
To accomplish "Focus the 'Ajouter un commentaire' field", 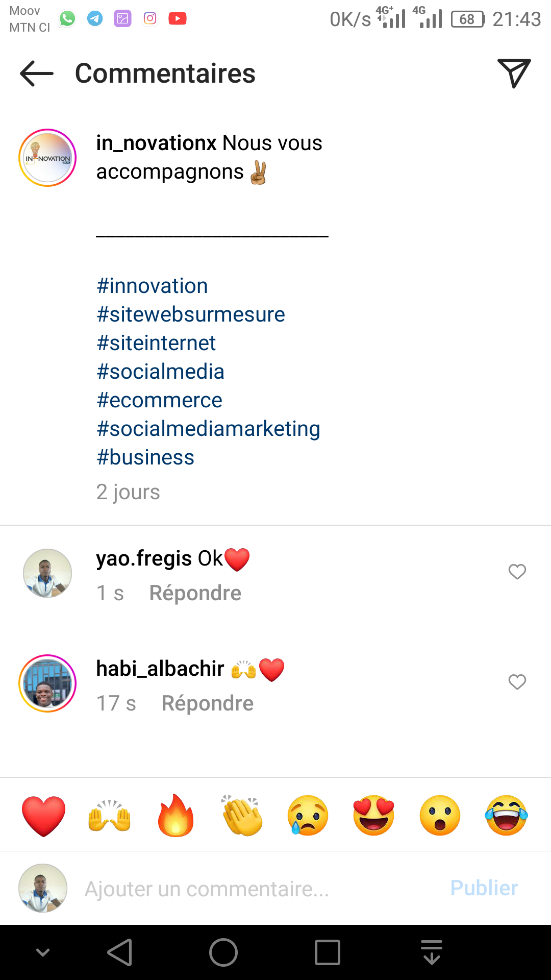I will click(255, 889).
